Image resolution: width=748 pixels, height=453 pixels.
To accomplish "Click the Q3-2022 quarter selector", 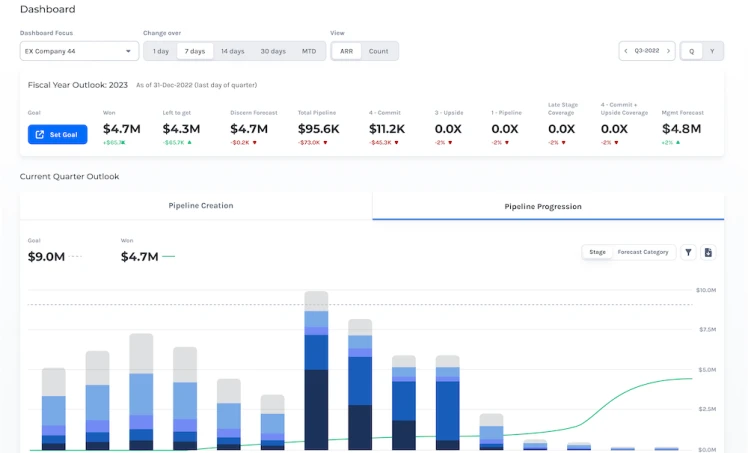I will pyautogui.click(x=647, y=51).
